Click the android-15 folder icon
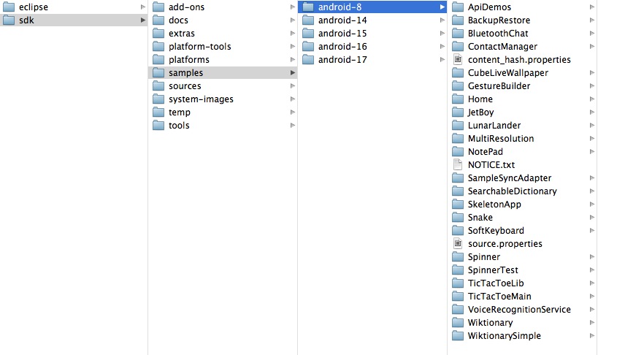The image size is (644, 355). click(x=308, y=34)
